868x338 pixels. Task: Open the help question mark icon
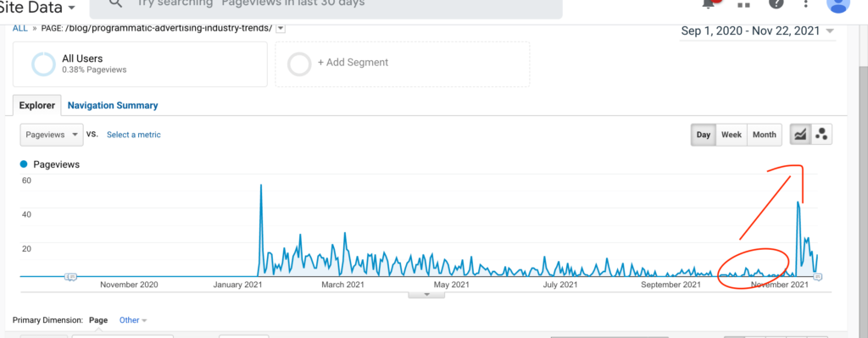[x=776, y=3]
